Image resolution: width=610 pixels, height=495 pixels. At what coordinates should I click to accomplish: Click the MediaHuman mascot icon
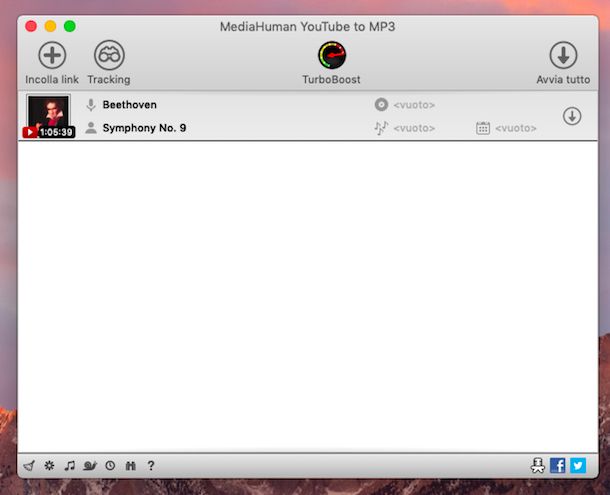538,465
